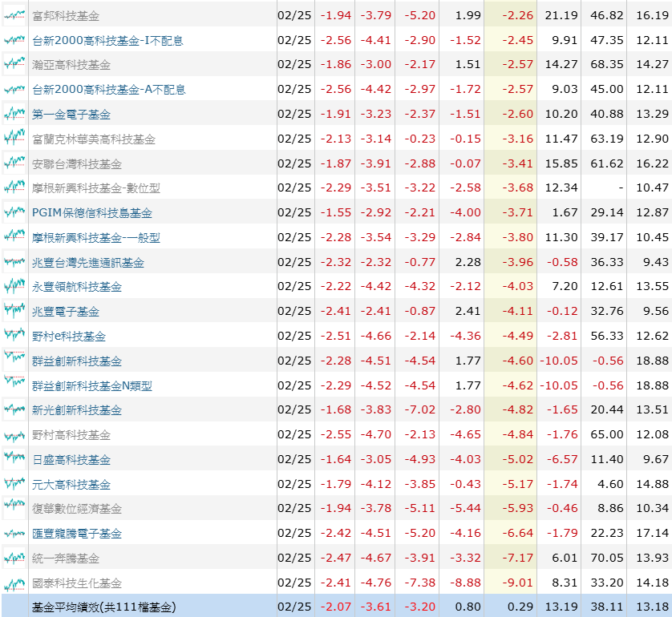
Task: Select the 02/25 date for 元大高科技基金
Action: 294,484
